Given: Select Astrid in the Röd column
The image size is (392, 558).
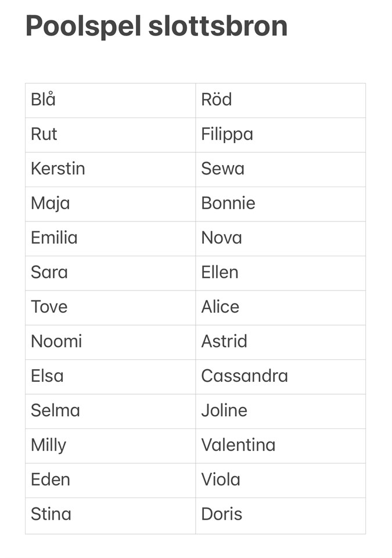Looking at the screenshot, I should [x=224, y=341].
